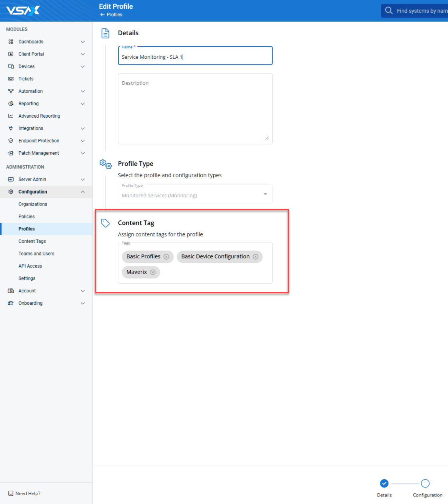Remove the Basic Profiles tag
448x504 pixels.
[166, 257]
